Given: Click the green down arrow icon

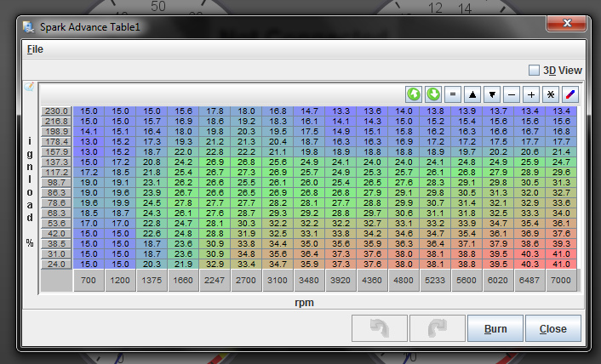Looking at the screenshot, I should [433, 94].
